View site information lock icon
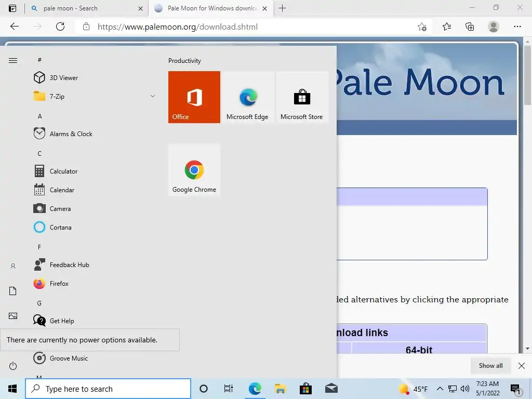 click(x=86, y=26)
